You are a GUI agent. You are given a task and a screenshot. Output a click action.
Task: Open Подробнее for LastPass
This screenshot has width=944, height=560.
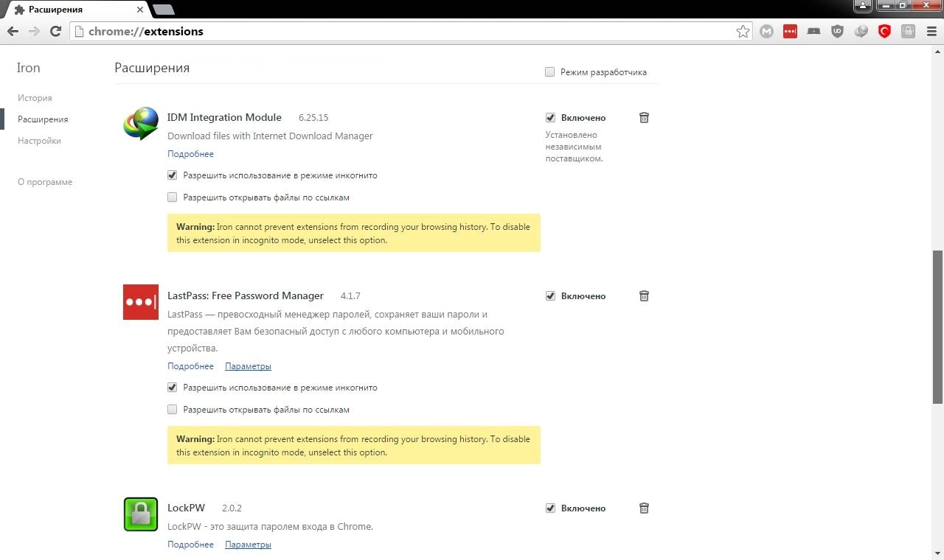click(x=190, y=366)
